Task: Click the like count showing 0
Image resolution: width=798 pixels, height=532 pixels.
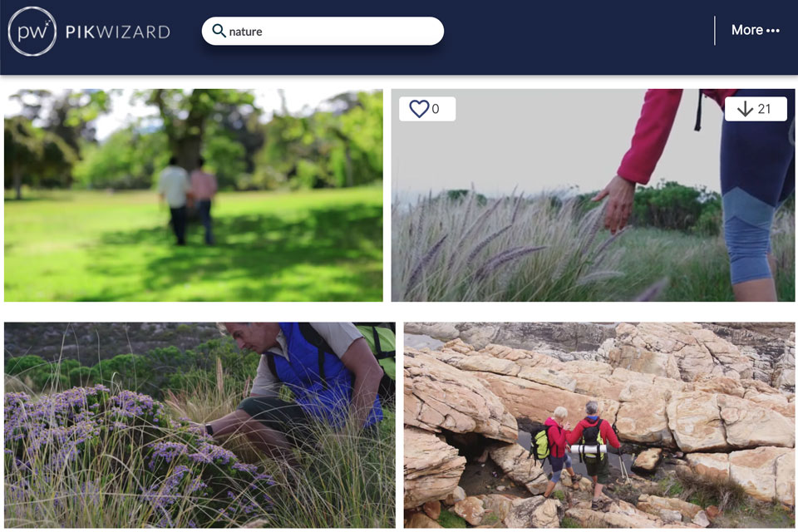Action: (x=435, y=109)
